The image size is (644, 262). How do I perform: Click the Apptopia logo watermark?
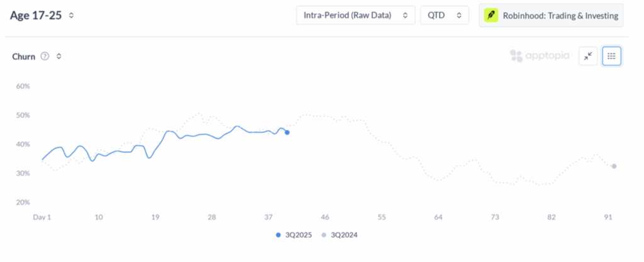[540, 56]
